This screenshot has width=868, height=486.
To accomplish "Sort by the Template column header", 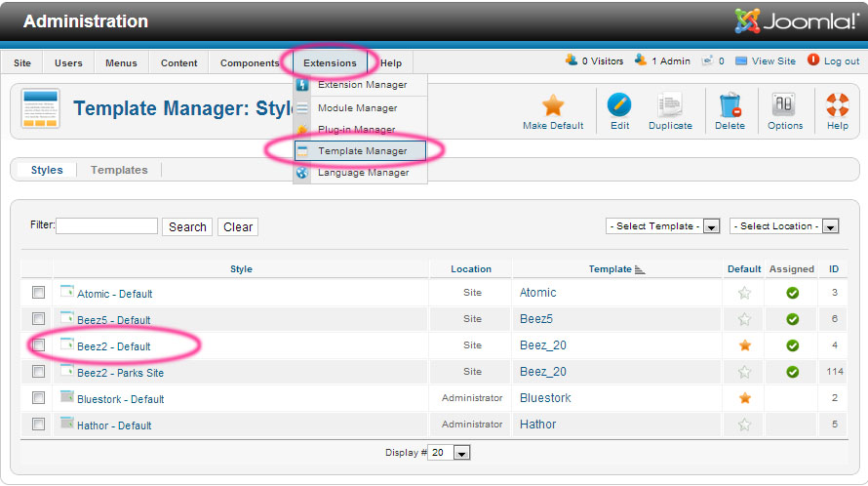I will [x=610, y=269].
